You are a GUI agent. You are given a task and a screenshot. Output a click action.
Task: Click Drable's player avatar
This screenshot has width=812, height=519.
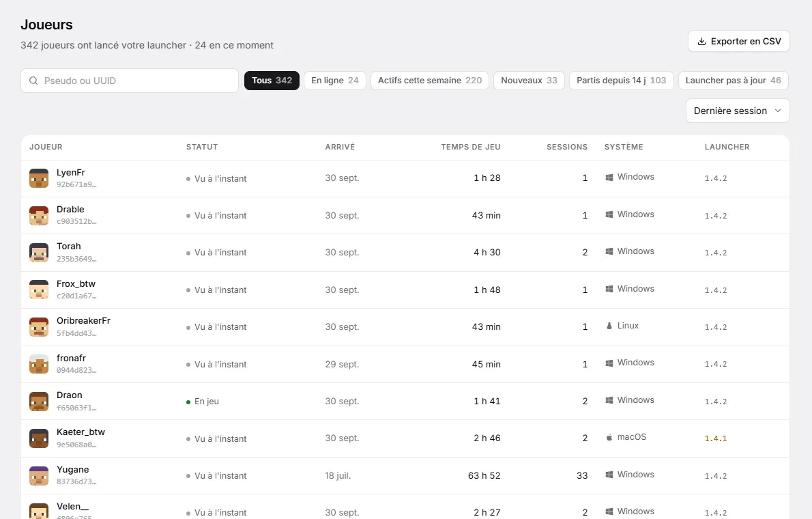(39, 216)
